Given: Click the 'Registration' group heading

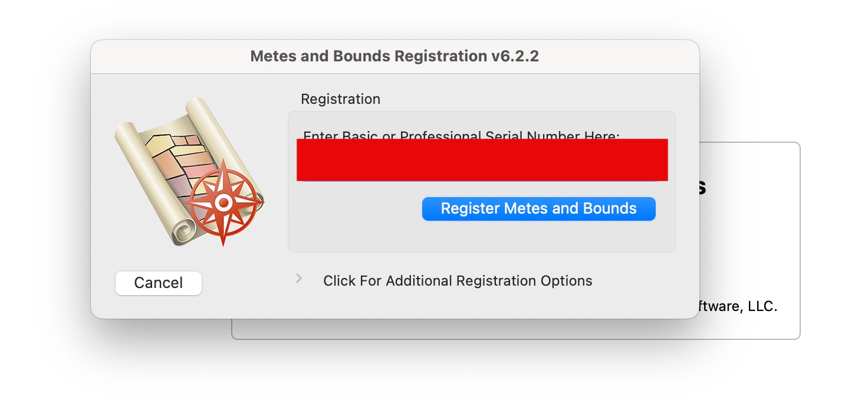Looking at the screenshot, I should [340, 99].
